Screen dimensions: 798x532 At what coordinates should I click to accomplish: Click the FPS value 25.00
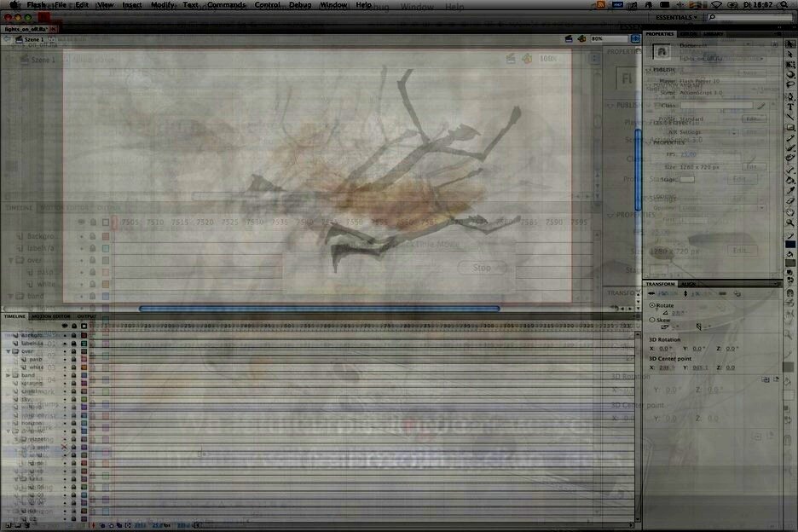[x=688, y=154]
